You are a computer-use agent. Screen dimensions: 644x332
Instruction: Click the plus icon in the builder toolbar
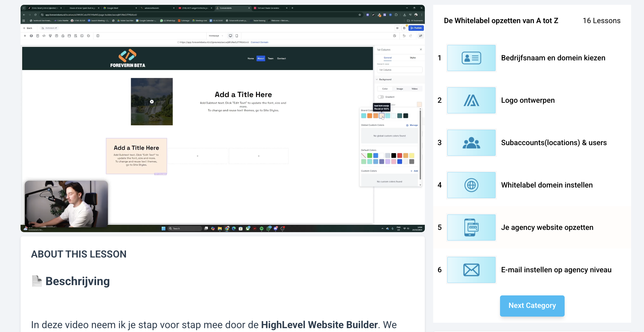[x=25, y=36]
